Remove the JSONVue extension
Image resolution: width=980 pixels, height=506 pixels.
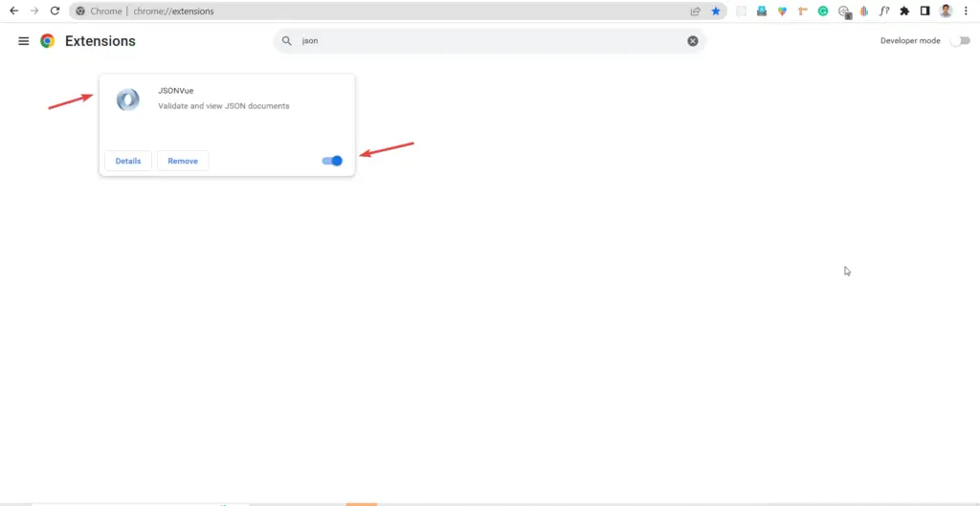pos(183,161)
